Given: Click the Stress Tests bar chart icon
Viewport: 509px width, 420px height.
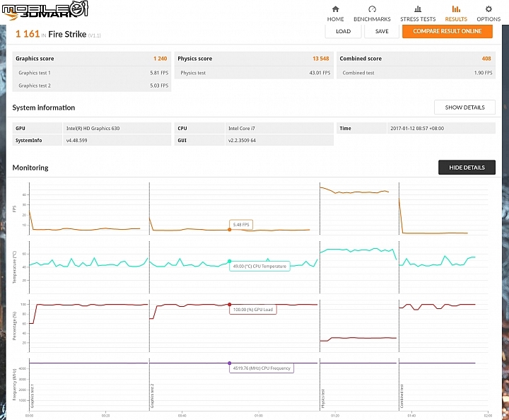Looking at the screenshot, I should click(418, 8).
